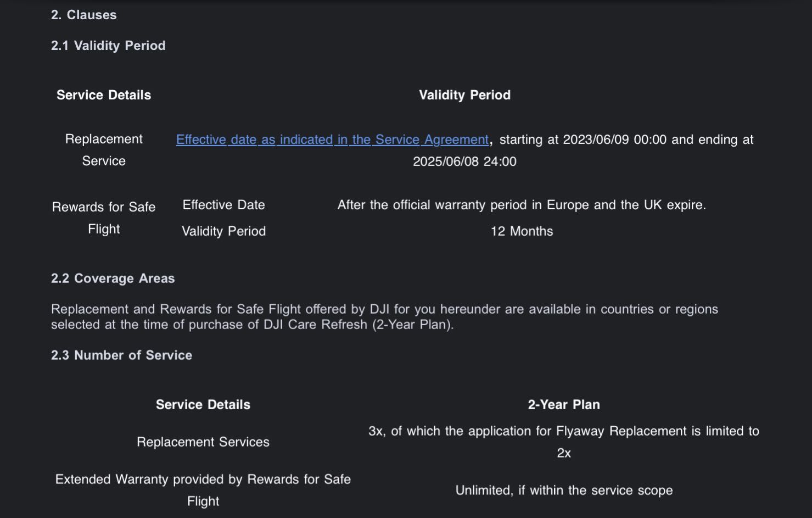Screen dimensions: 812x518
Task: Click the 'Replacement Services' row label
Action: click(203, 442)
